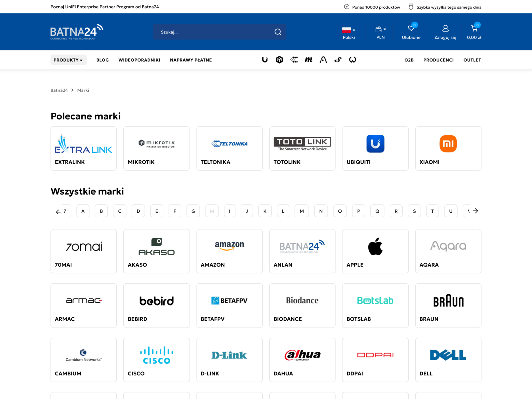
Task: Go to the OUTLET menu item
Action: click(x=472, y=60)
